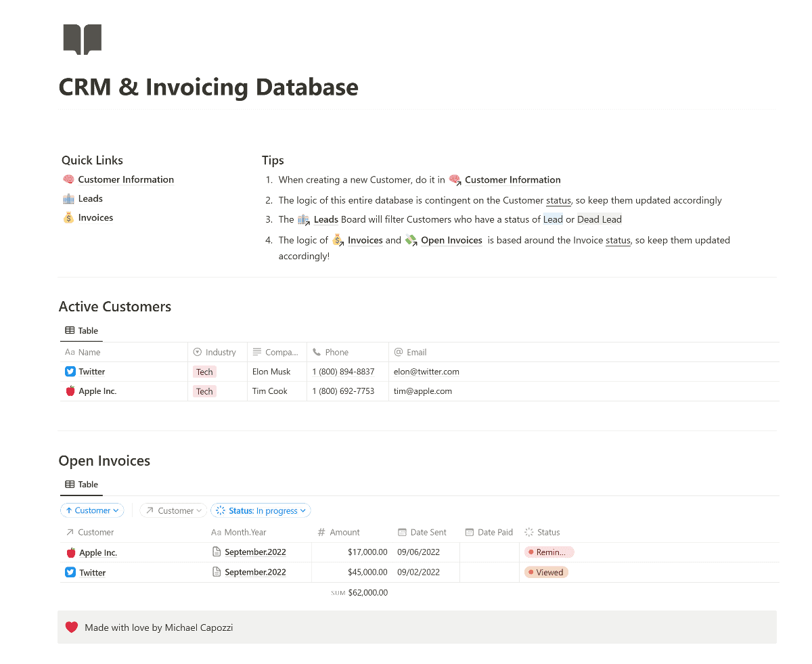Click the Tech tag in the Apple Inc. row
The height and width of the screenshot is (664, 812).
[204, 391]
